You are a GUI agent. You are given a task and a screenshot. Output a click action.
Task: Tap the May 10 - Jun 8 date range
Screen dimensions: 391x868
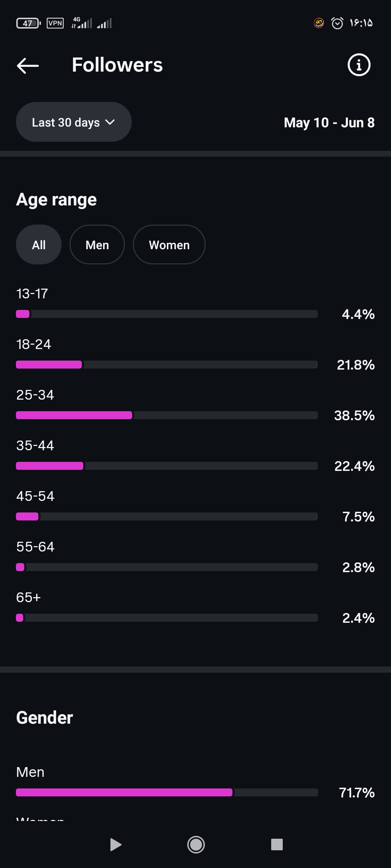click(x=329, y=123)
